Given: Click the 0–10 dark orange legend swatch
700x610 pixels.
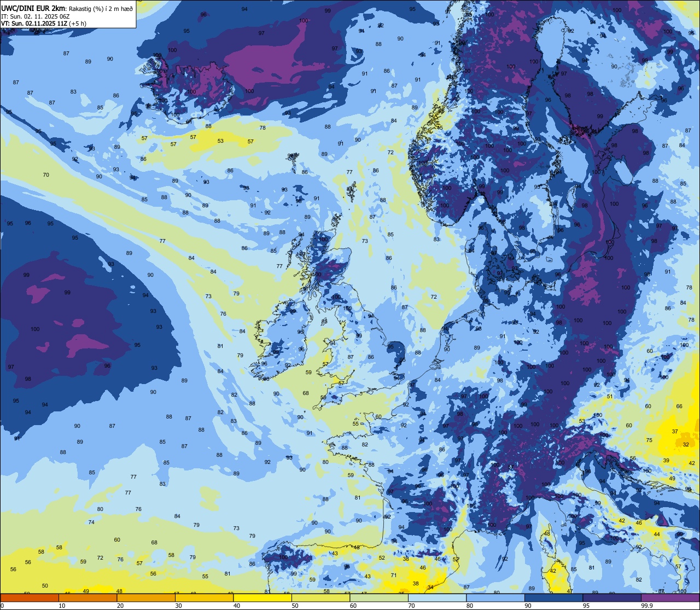Looking at the screenshot, I should 30,598.
